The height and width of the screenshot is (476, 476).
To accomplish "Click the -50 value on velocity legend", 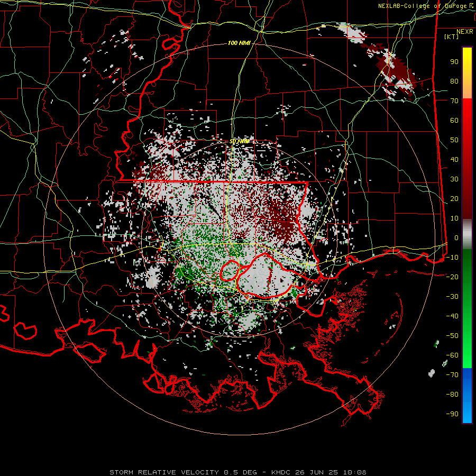I will pos(452,335).
